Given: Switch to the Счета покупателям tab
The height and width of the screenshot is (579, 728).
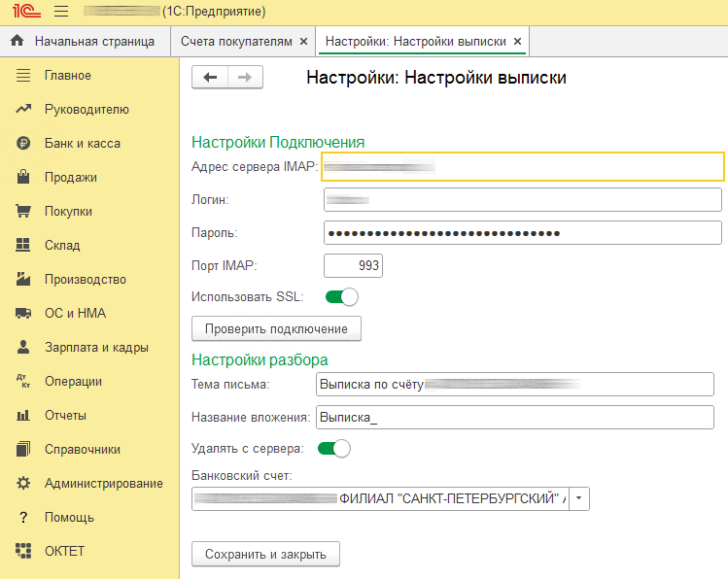Looking at the screenshot, I should pos(236,42).
